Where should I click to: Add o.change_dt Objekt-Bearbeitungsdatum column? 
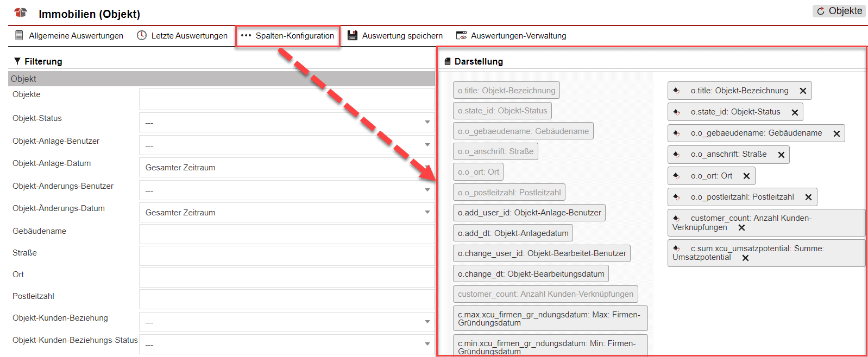click(531, 274)
